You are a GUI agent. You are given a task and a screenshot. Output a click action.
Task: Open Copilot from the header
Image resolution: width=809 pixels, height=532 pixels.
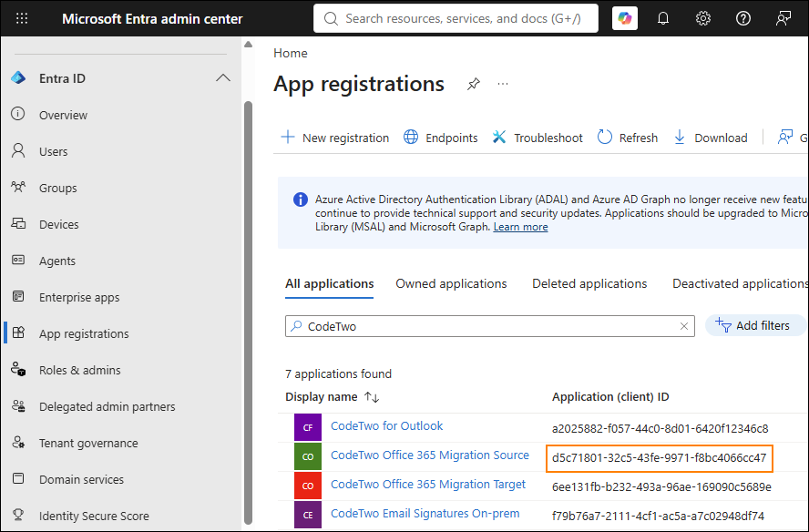[x=625, y=18]
